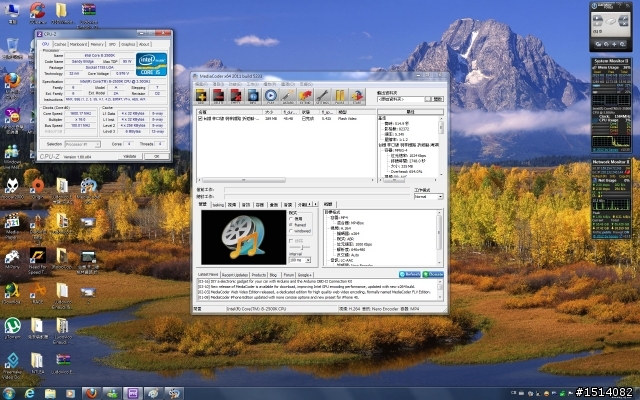Screen dimensions: 640x400
Task: Select the first preview mode radio button
Action: [291, 219]
